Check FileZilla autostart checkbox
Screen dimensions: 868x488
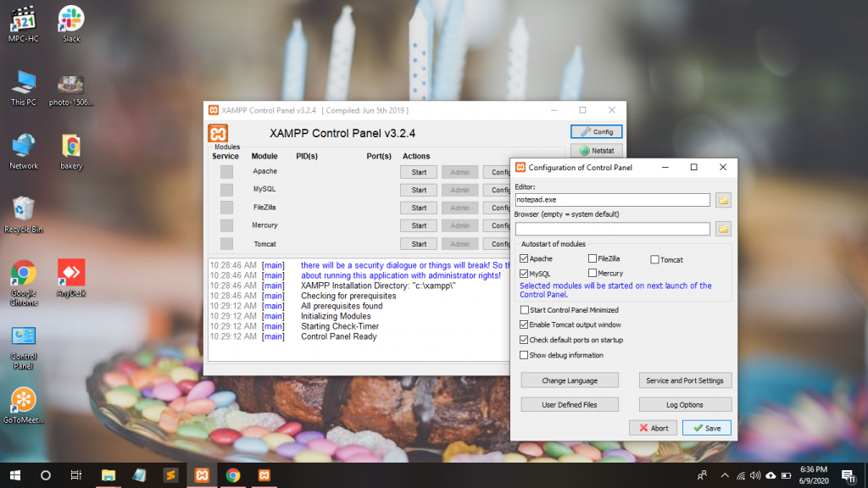[593, 258]
